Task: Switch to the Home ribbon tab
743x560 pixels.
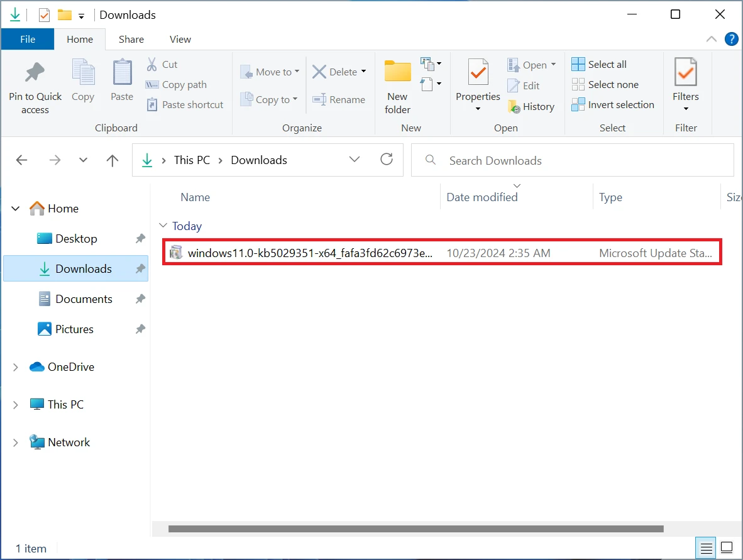Action: [x=80, y=40]
